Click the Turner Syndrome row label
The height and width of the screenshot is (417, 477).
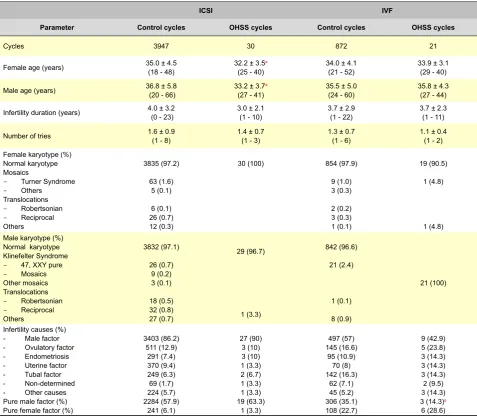tap(48, 182)
